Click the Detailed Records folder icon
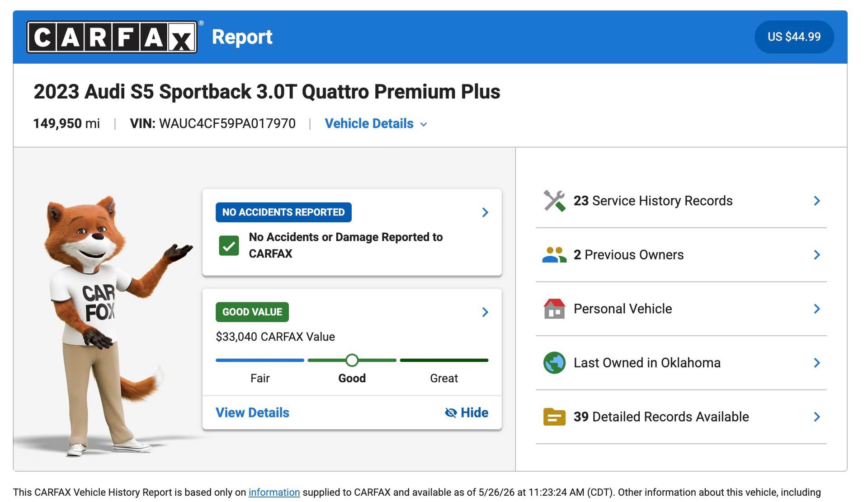This screenshot has height=502, width=868. coord(554,417)
